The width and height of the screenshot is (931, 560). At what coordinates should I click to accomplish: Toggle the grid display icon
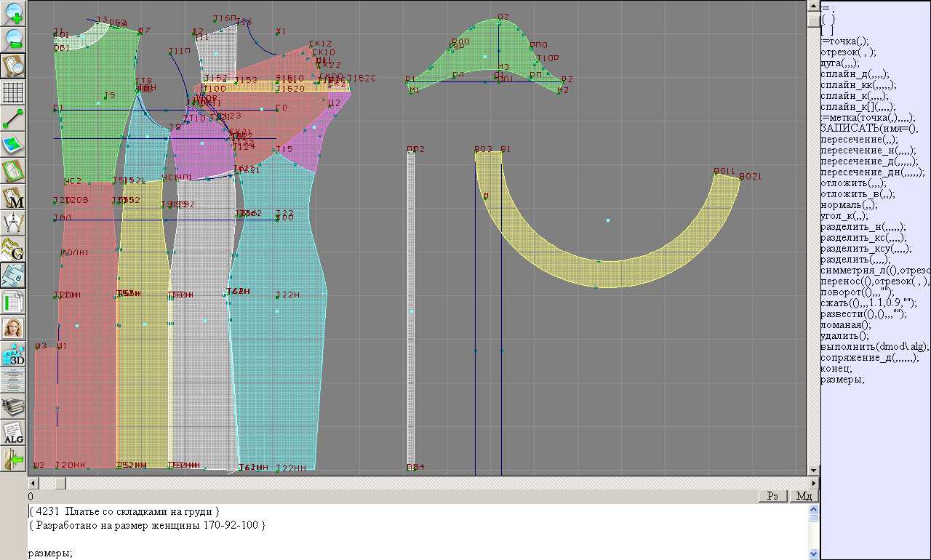[x=14, y=92]
